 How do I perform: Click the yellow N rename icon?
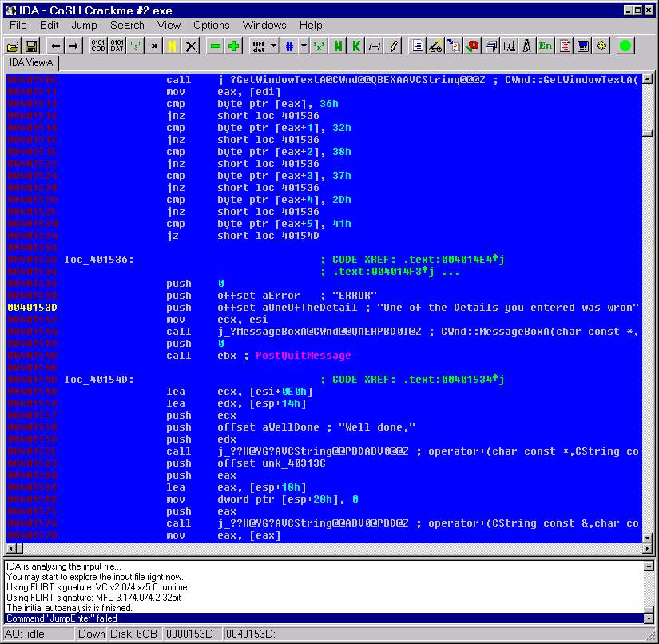point(172,46)
